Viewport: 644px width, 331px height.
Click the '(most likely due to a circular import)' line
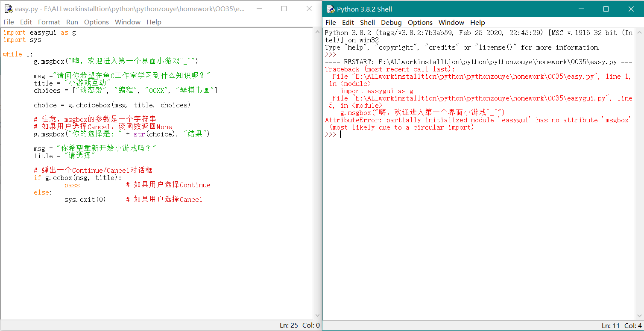coord(402,127)
